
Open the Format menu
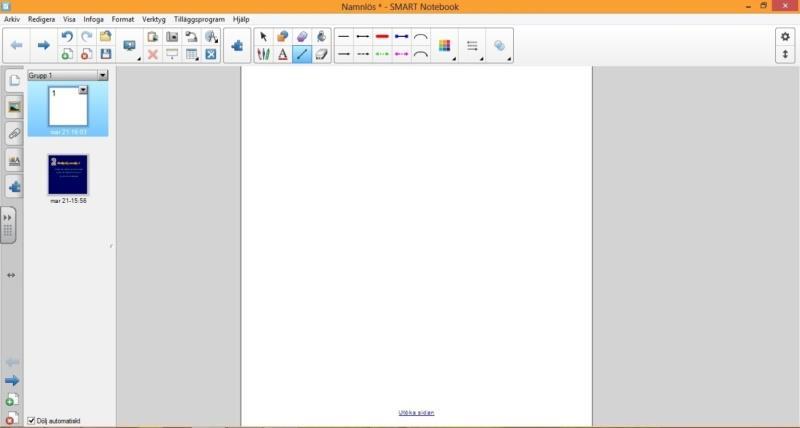123,19
